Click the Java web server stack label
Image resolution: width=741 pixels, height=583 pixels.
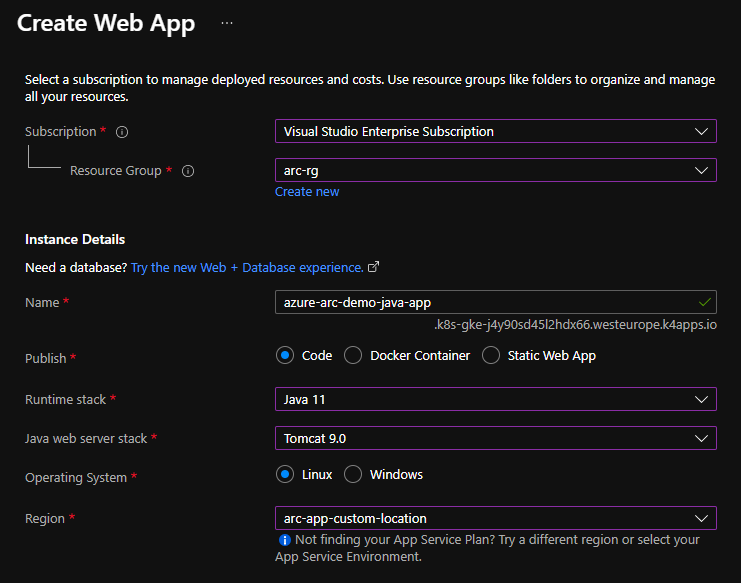(86, 438)
